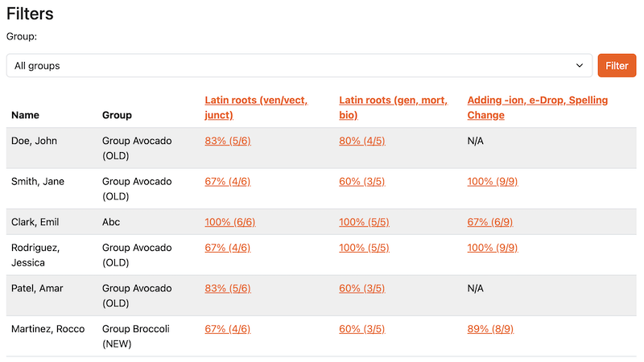The width and height of the screenshot is (644, 362).
Task: Open Amar Patel's 83% (5/6) score
Action: (x=228, y=288)
